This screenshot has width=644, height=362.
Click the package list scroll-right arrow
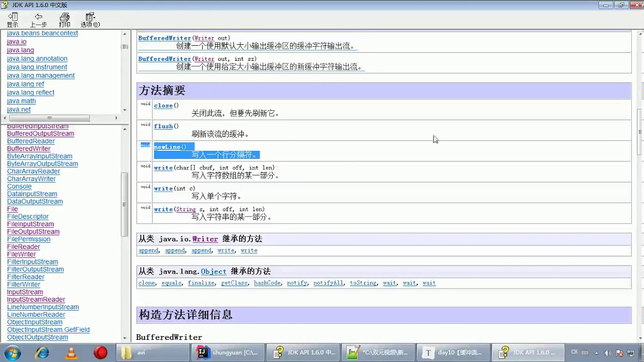[116, 118]
